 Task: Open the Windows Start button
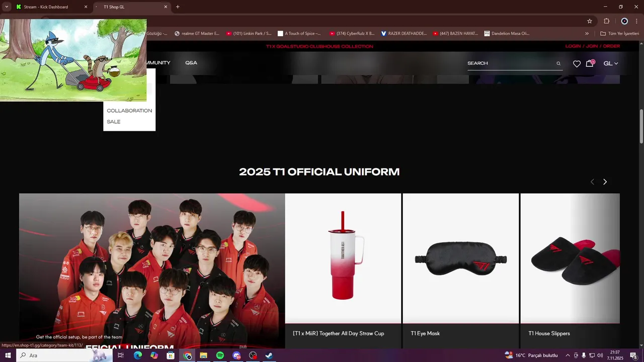[x=8, y=355]
